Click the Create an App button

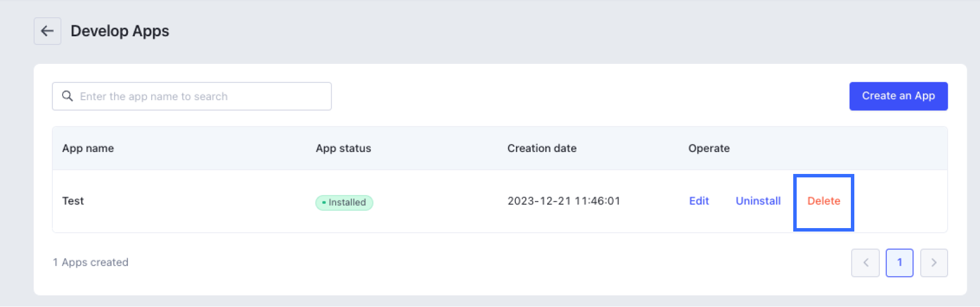point(898,96)
